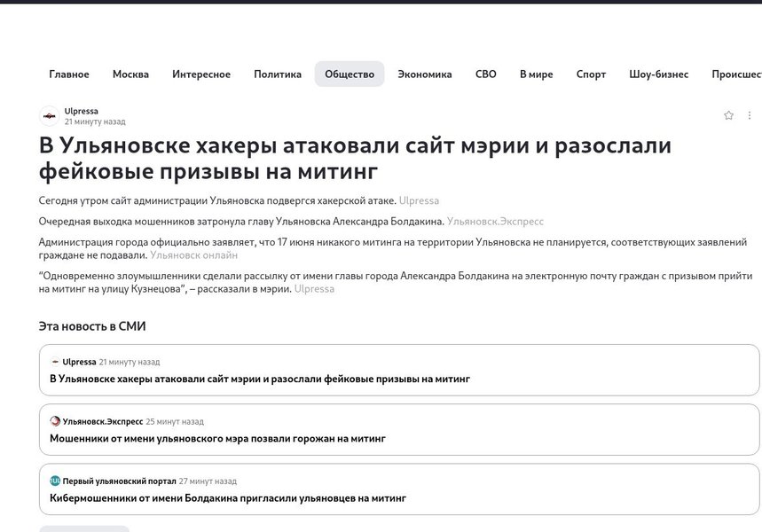
Task: Click the Ульяновск.Экспресс text link in the article
Action: [x=498, y=219]
